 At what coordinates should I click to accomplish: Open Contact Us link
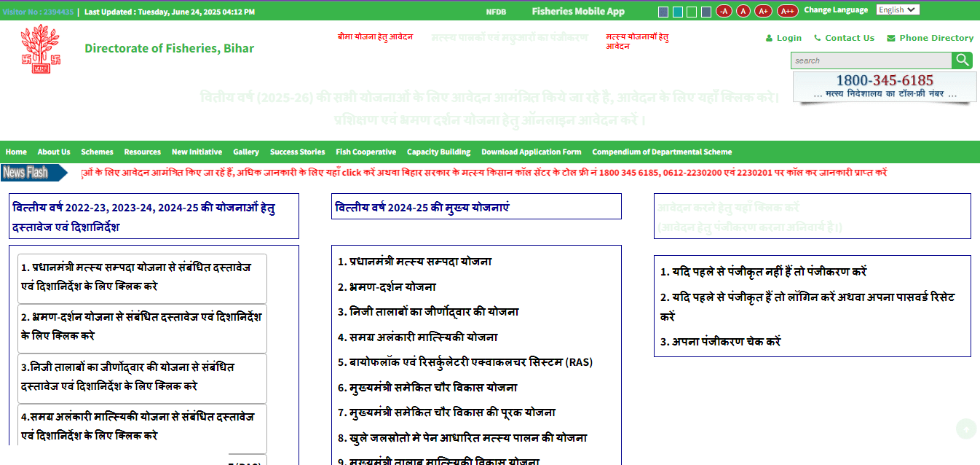[x=849, y=38]
